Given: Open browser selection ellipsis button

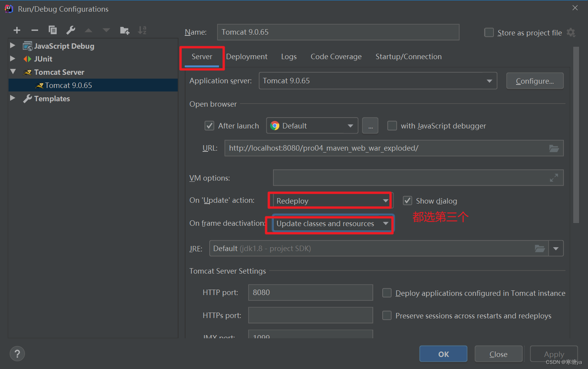Looking at the screenshot, I should click(x=370, y=126).
